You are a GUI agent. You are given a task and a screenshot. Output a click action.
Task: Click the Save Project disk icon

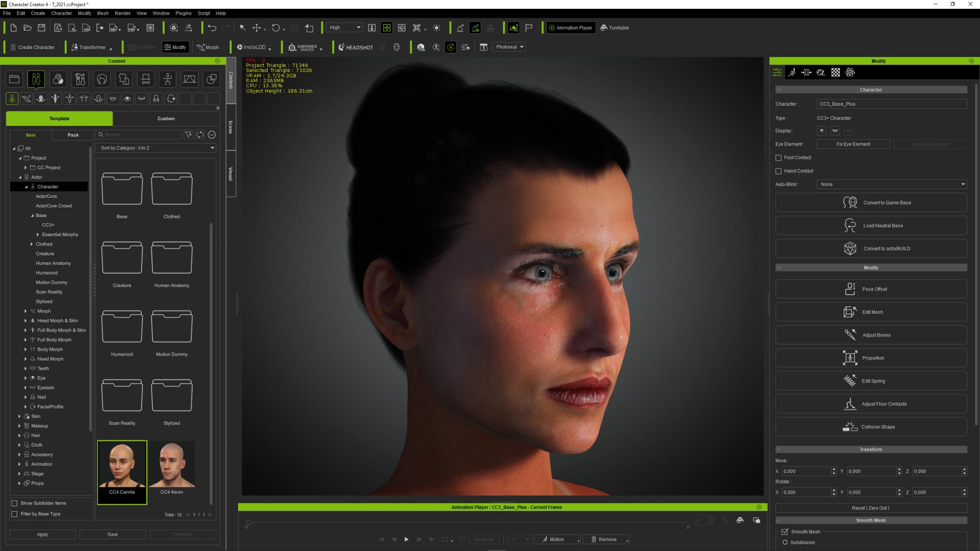(42, 28)
